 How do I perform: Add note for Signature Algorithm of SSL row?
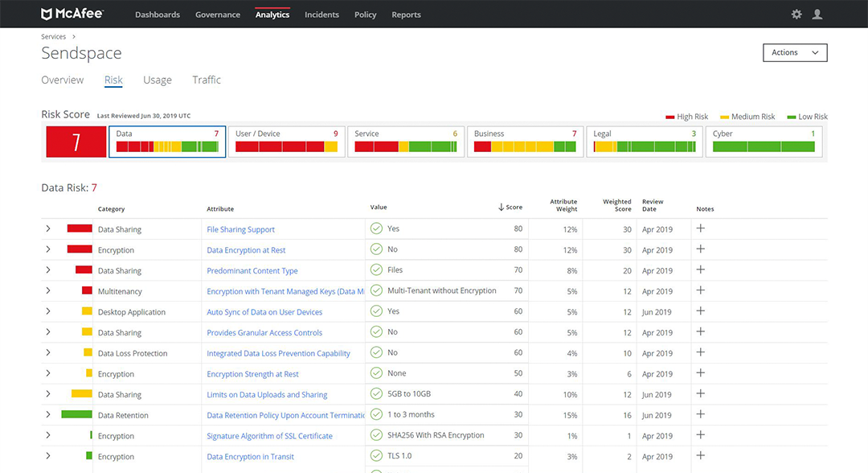(x=700, y=434)
